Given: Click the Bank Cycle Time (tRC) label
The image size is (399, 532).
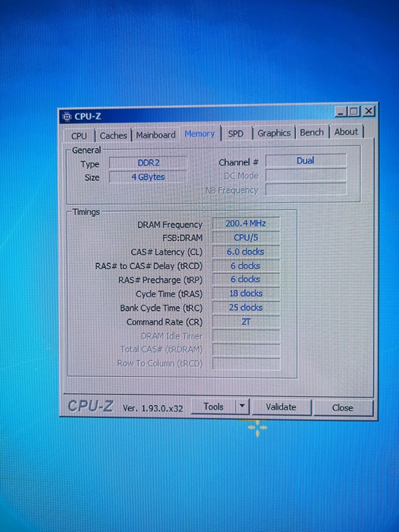Looking at the screenshot, I should (161, 308).
